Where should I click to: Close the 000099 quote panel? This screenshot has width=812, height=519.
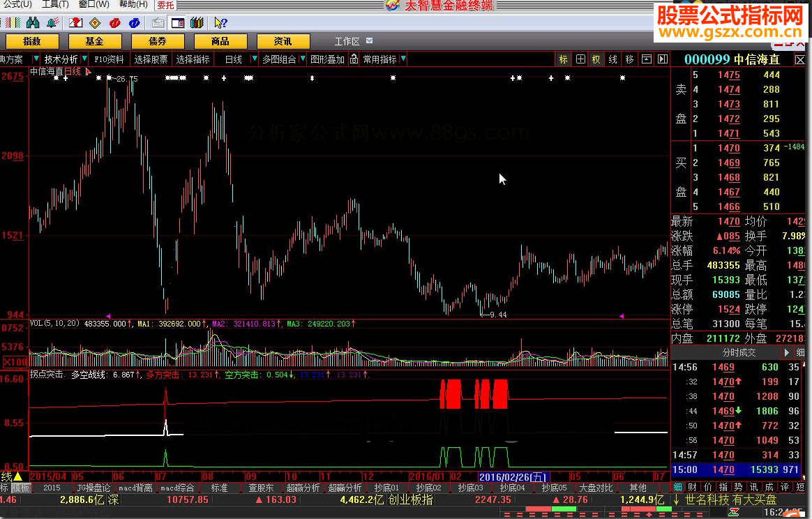(x=799, y=60)
